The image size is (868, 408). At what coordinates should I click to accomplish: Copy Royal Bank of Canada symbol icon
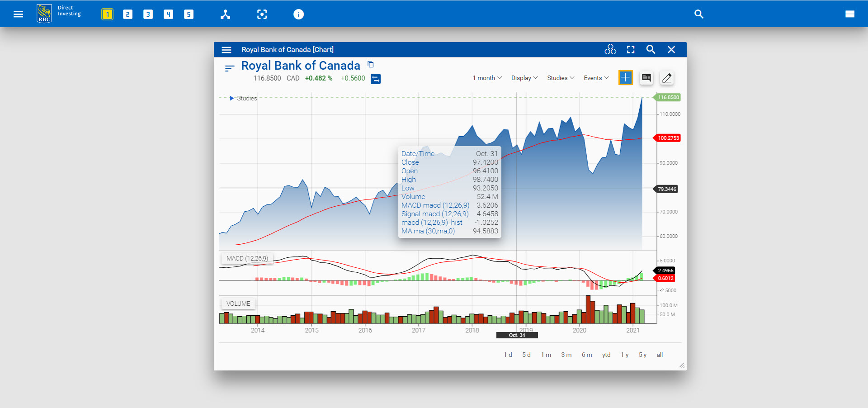(371, 65)
